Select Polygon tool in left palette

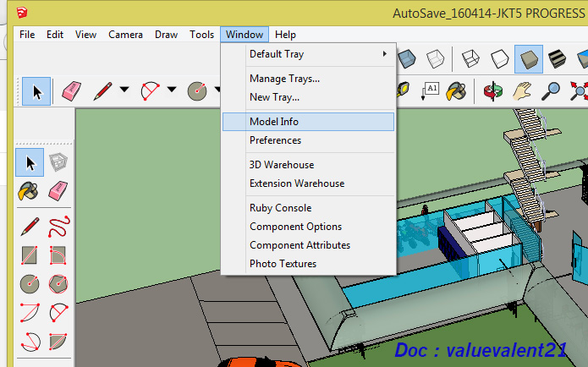click(58, 284)
